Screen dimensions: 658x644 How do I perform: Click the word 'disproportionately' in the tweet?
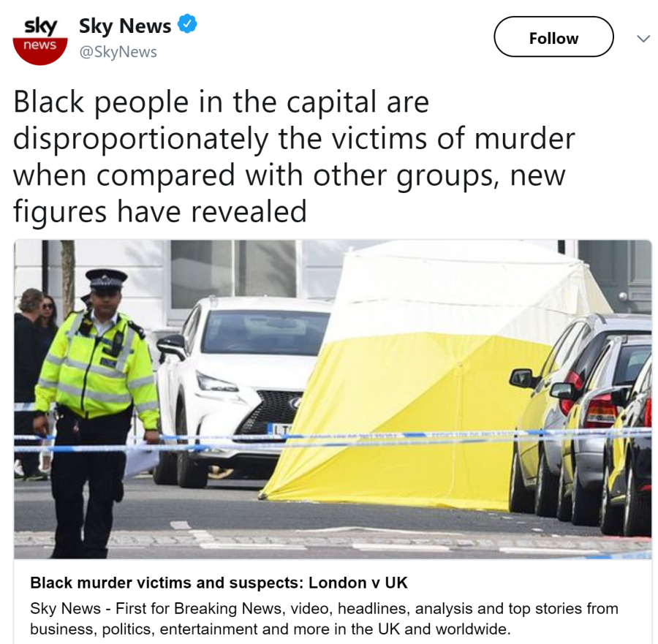coord(141,140)
